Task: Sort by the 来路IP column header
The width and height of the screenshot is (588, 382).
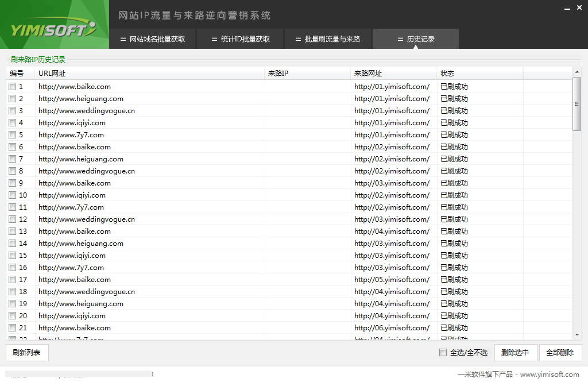Action: pyautogui.click(x=308, y=73)
